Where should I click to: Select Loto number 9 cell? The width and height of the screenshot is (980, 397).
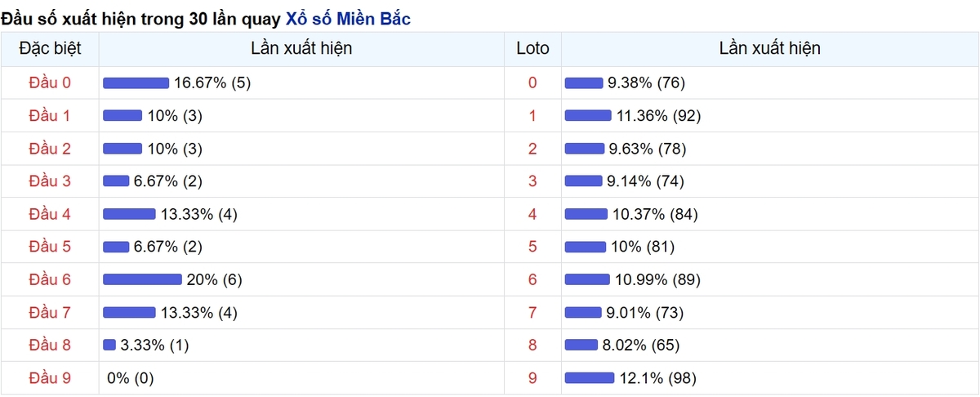tap(533, 377)
